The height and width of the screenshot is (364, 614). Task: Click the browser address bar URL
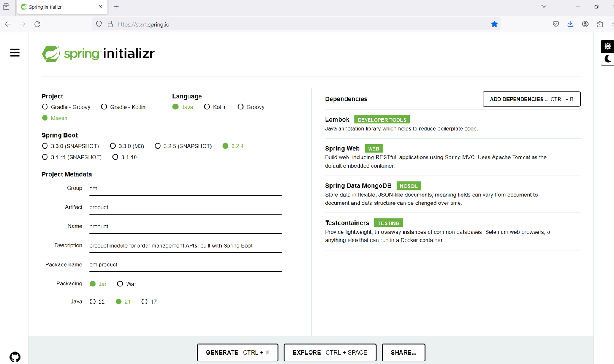[143, 24]
